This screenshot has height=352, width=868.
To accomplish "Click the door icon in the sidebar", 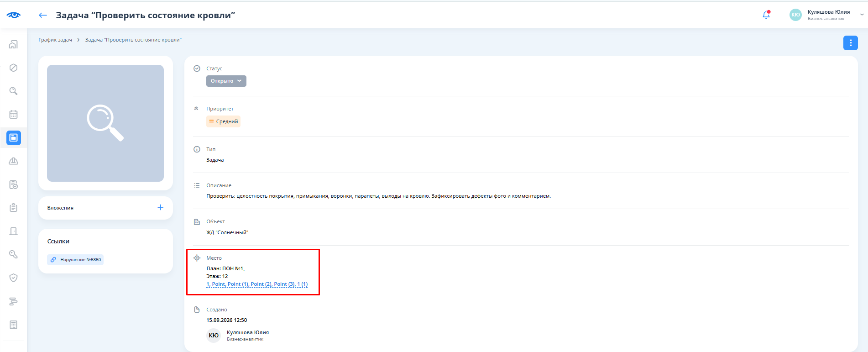I will pyautogui.click(x=14, y=231).
